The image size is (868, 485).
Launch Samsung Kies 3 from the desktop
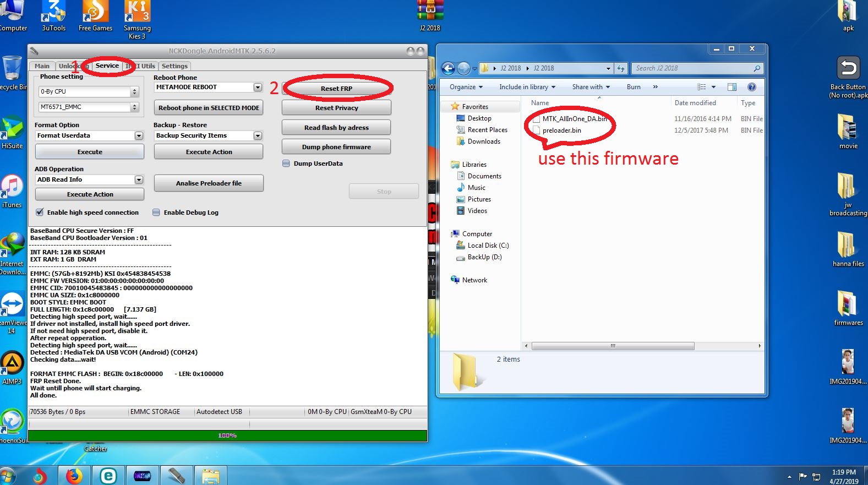(137, 19)
